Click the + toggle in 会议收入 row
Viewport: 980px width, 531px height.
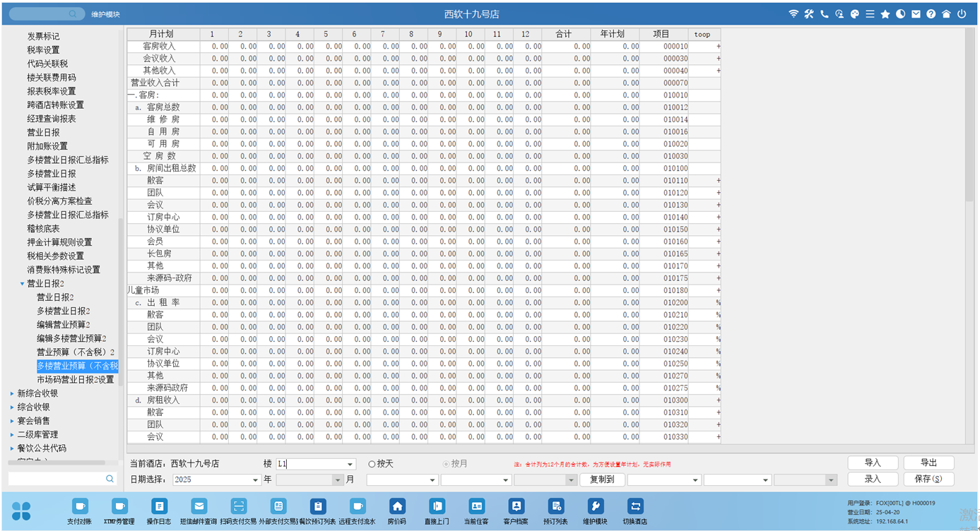[719, 59]
